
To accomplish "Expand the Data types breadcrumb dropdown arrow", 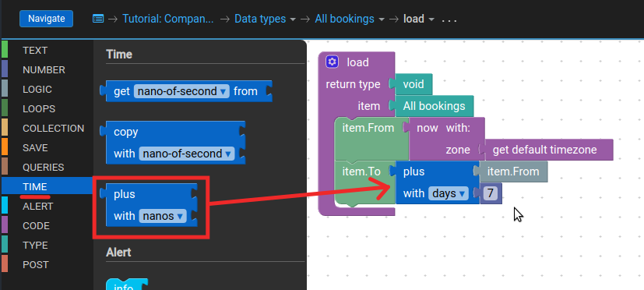I will coord(293,19).
